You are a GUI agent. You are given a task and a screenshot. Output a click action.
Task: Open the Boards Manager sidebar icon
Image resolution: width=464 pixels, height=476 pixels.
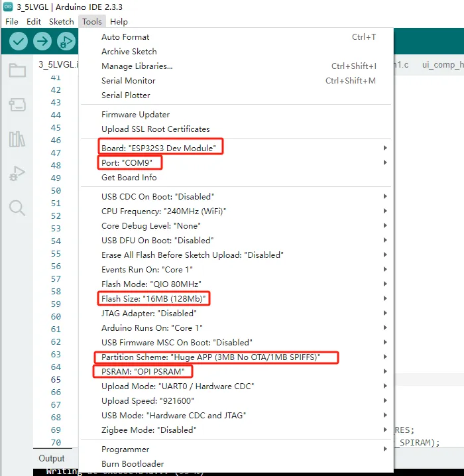17,105
